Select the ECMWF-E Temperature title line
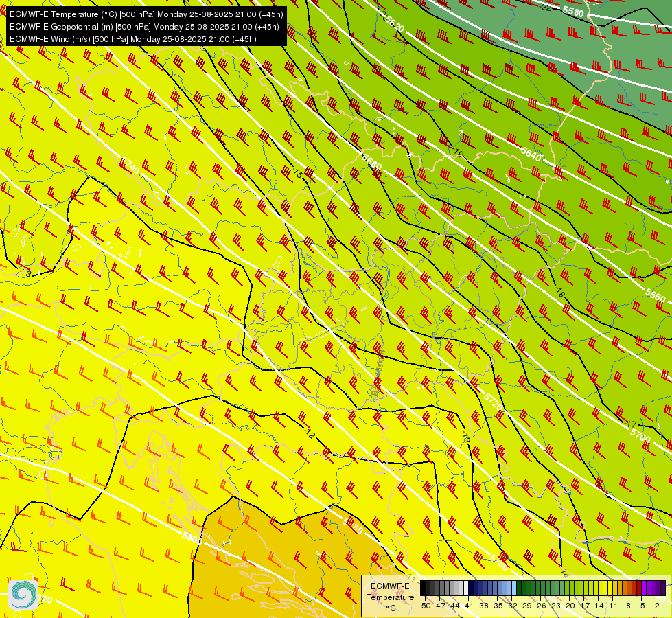Screen dimensions: 672x618 coord(146,14)
